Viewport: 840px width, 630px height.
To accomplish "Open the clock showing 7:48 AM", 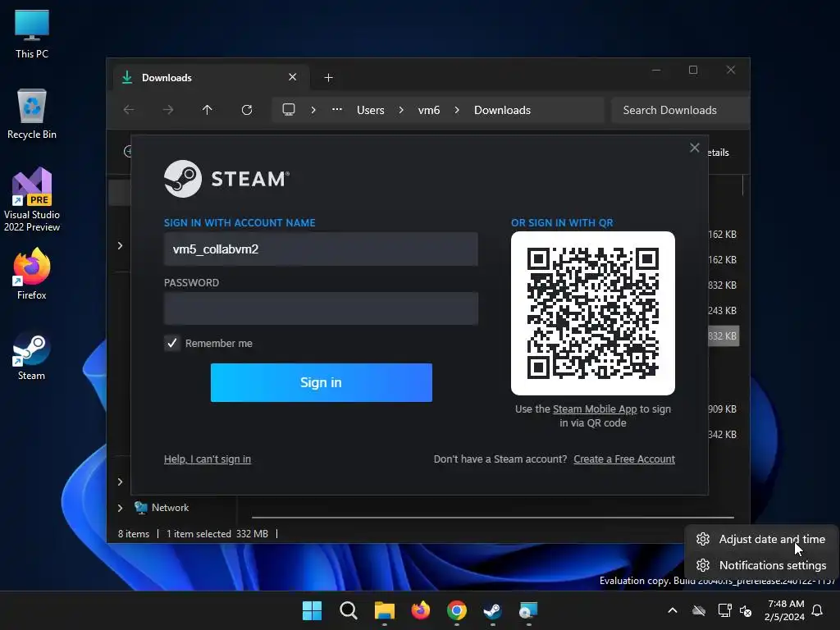I will pyautogui.click(x=785, y=610).
